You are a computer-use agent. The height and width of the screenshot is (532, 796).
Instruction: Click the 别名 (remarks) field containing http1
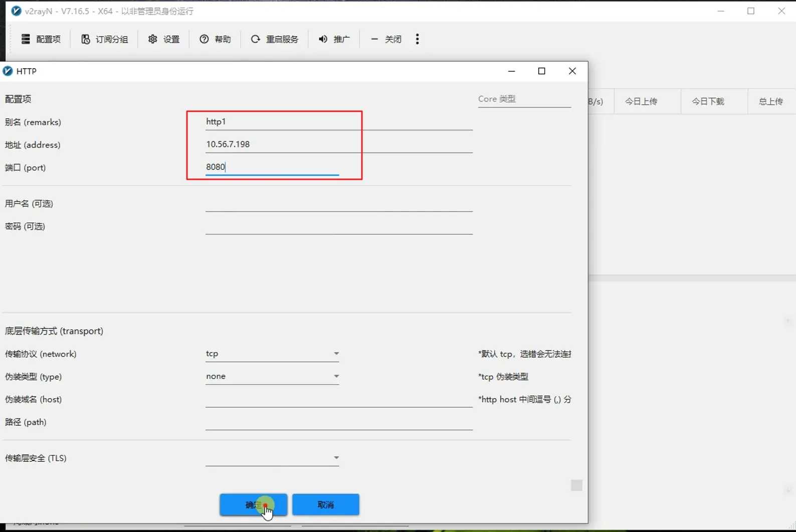[339, 122]
